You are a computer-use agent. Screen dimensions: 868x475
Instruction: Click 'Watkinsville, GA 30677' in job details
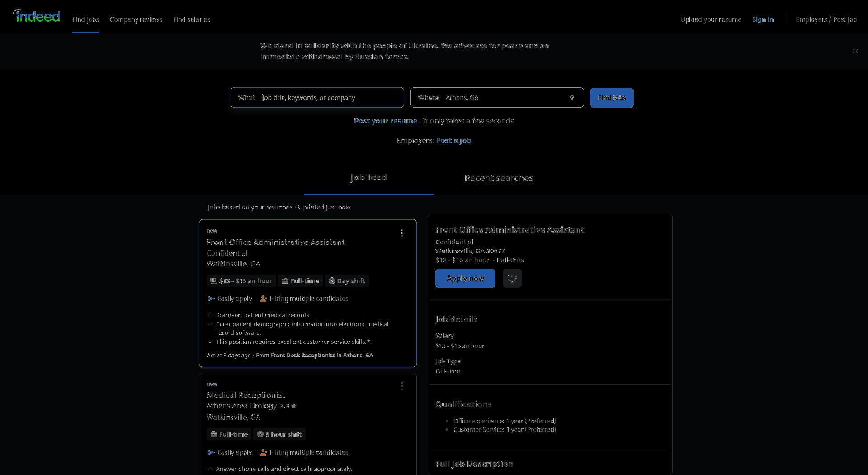click(470, 251)
